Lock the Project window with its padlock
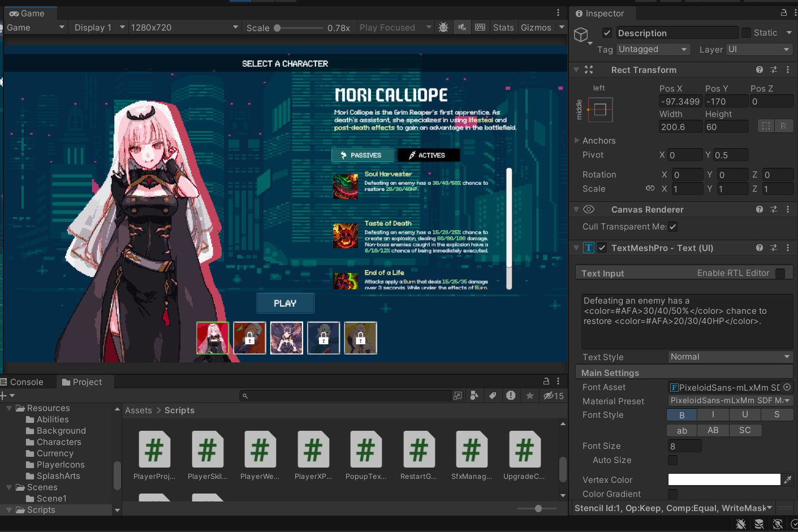The image size is (798, 532). 546,381
